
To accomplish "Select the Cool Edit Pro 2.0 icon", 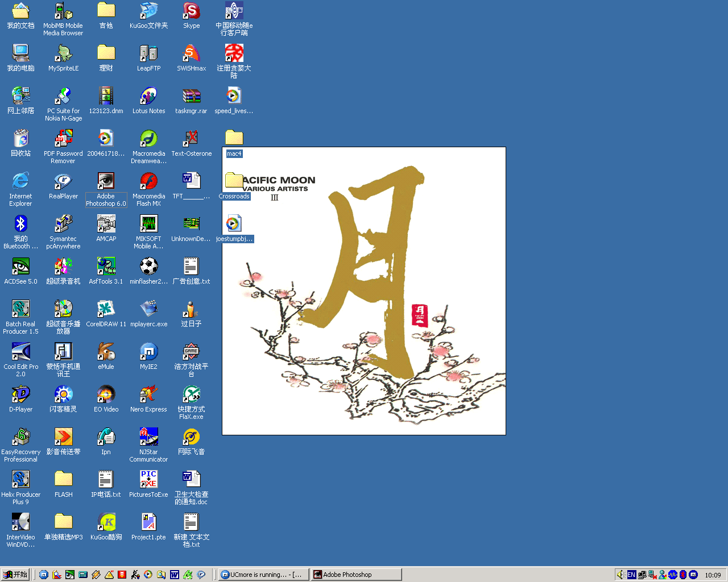I will coord(20,360).
